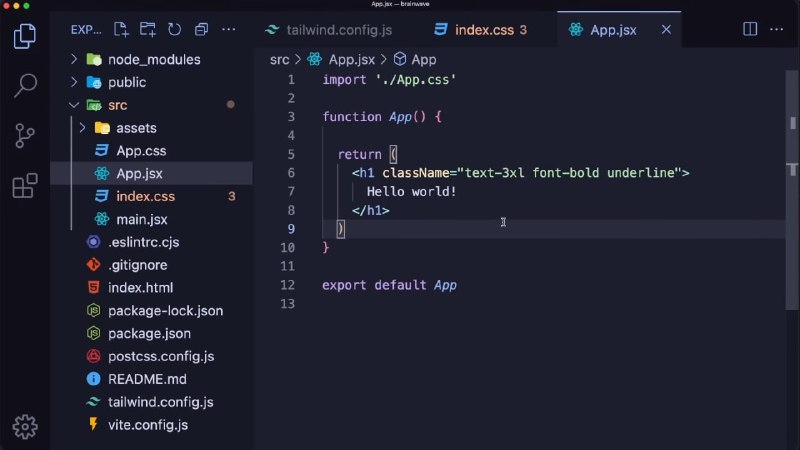This screenshot has width=800, height=450.
Task: Open the Manage gear menu
Action: pyautogui.click(x=24, y=427)
